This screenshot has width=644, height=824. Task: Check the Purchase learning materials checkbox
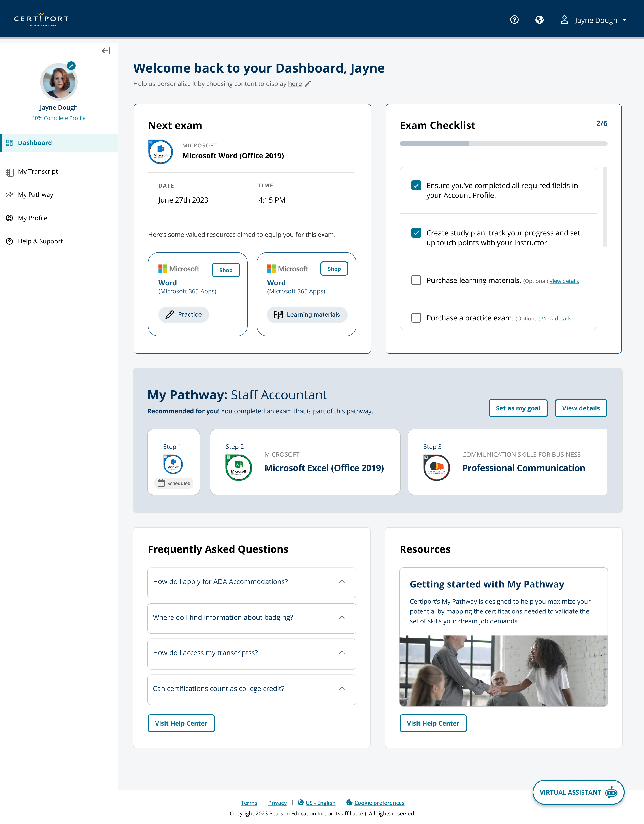tap(416, 280)
